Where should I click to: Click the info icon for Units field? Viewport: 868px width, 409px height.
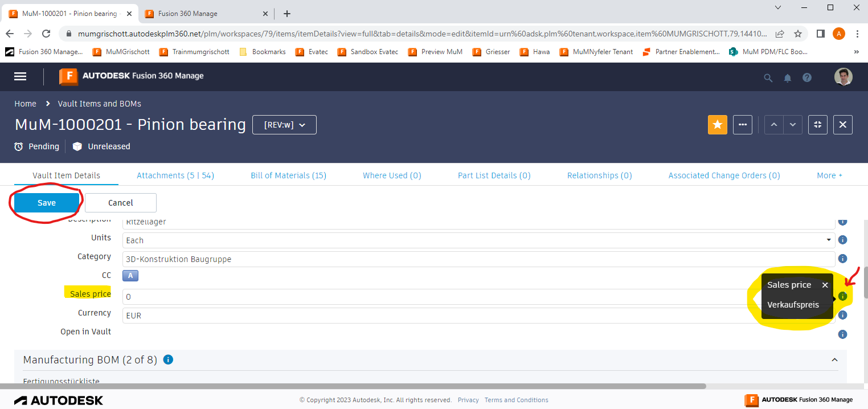point(843,240)
